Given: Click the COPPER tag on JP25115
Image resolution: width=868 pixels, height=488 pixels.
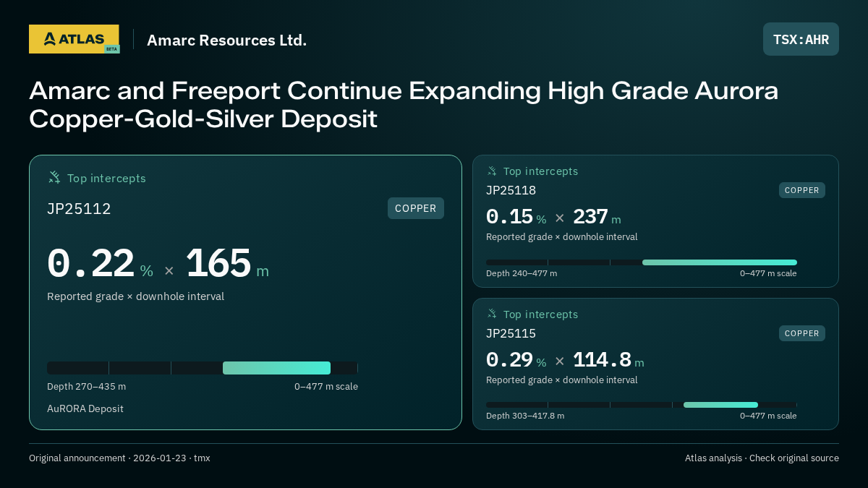Looking at the screenshot, I should click(802, 333).
